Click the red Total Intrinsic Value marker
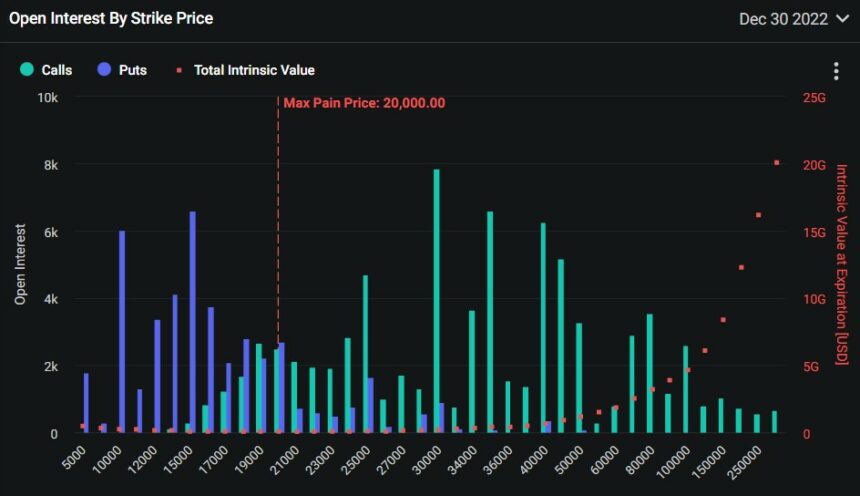This screenshot has height=496, width=860. (x=179, y=70)
